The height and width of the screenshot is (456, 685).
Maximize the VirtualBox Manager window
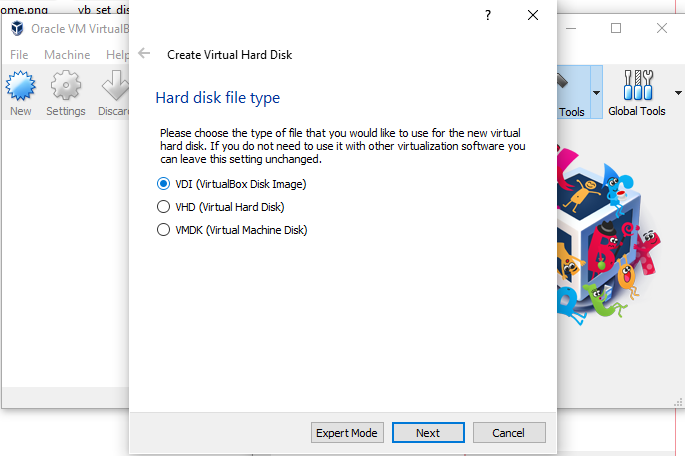coord(616,28)
